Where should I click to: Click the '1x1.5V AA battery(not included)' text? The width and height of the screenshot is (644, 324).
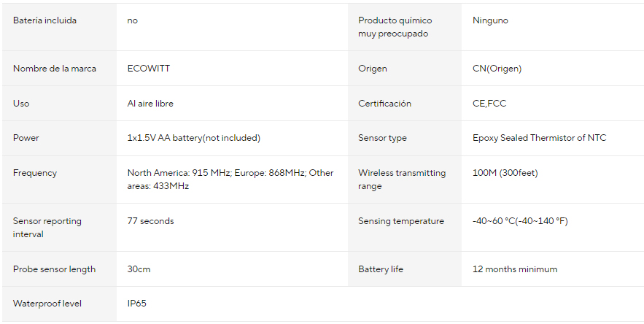(193, 138)
